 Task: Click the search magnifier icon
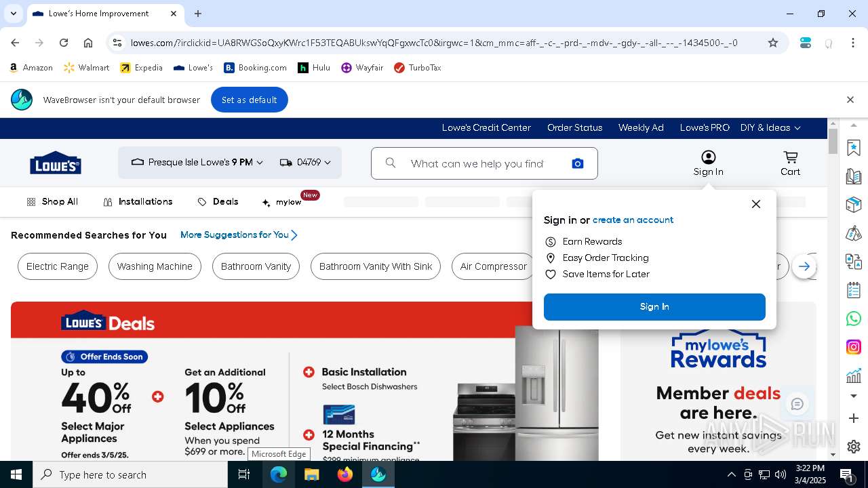pos(391,163)
